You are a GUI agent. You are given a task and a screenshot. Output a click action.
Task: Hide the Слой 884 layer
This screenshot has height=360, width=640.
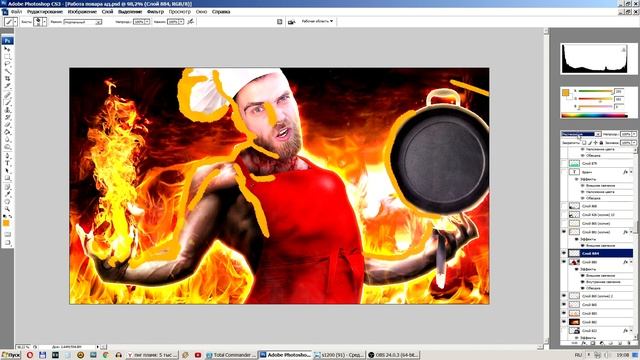[x=563, y=253]
